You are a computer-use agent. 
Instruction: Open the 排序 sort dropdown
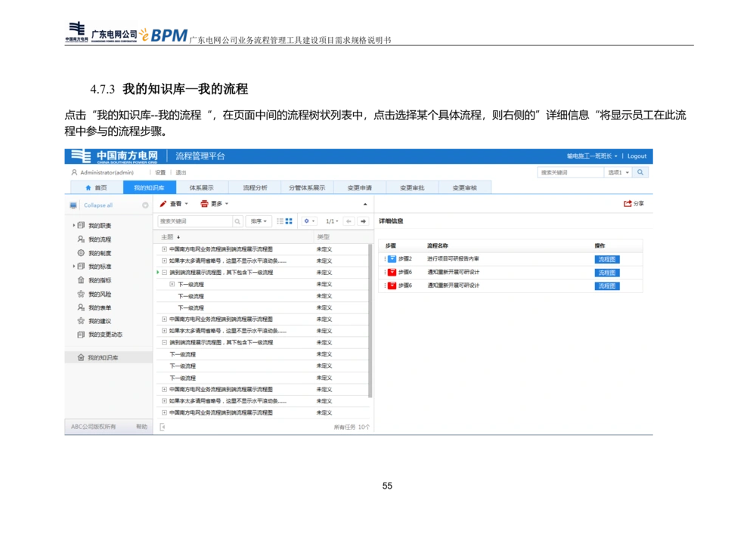(x=259, y=221)
